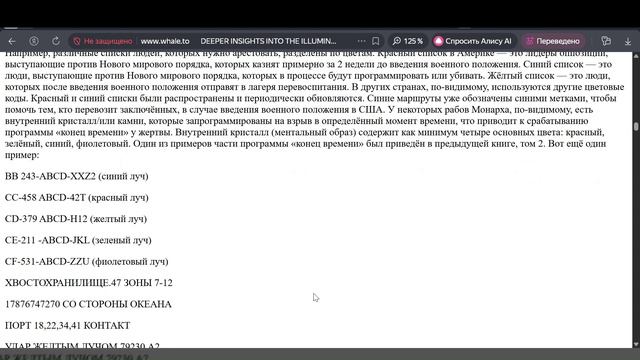Open the 125 % zoom indicator
Image resolution: width=640 pixels, height=360 pixels.
tap(407, 41)
